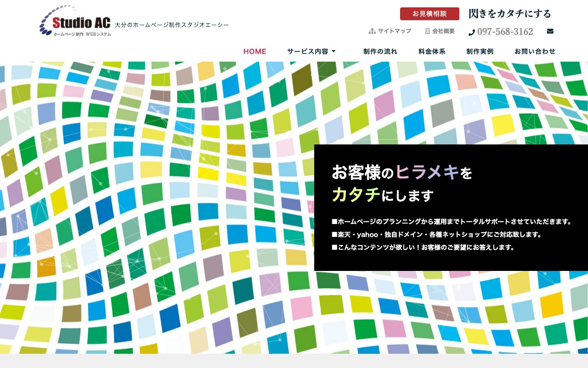
Task: Open 料金体系 menu item
Action: click(432, 52)
